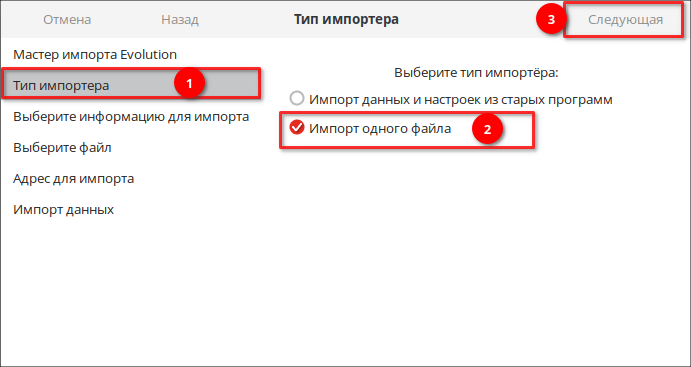Click the Отмена button
This screenshot has height=367, width=691.
[67, 20]
